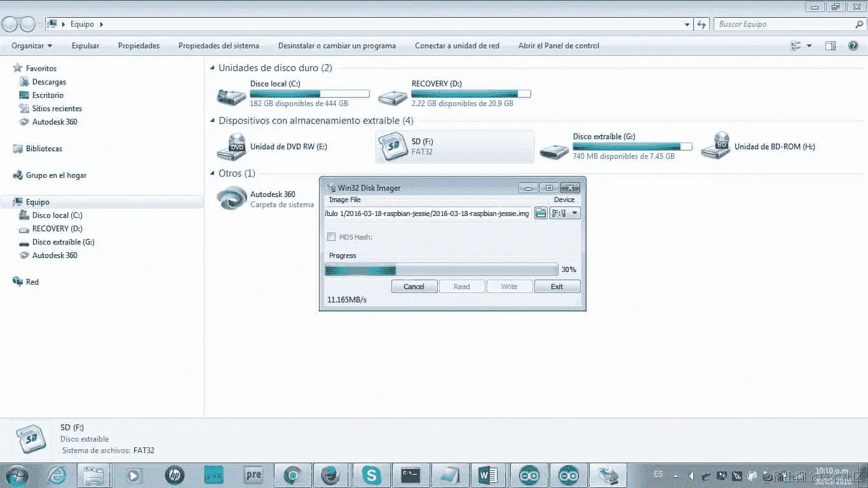The width and height of the screenshot is (868, 488).
Task: Open Escritorio in the sidebar
Action: (x=48, y=95)
